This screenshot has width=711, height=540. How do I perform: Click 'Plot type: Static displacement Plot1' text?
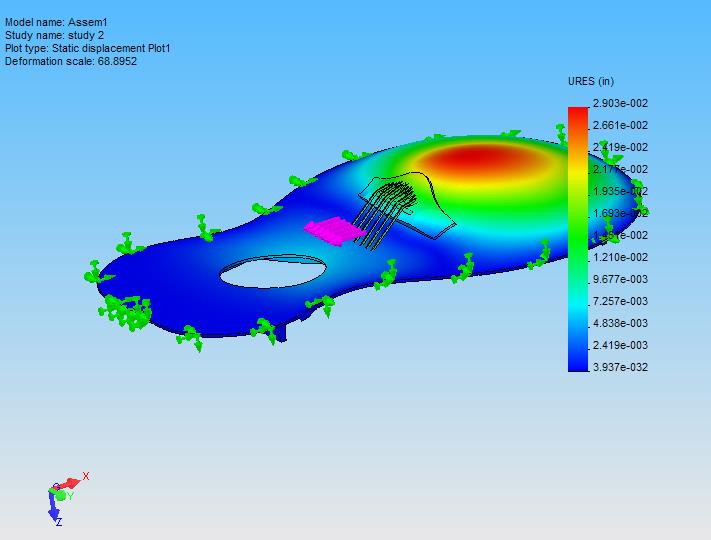[88, 49]
